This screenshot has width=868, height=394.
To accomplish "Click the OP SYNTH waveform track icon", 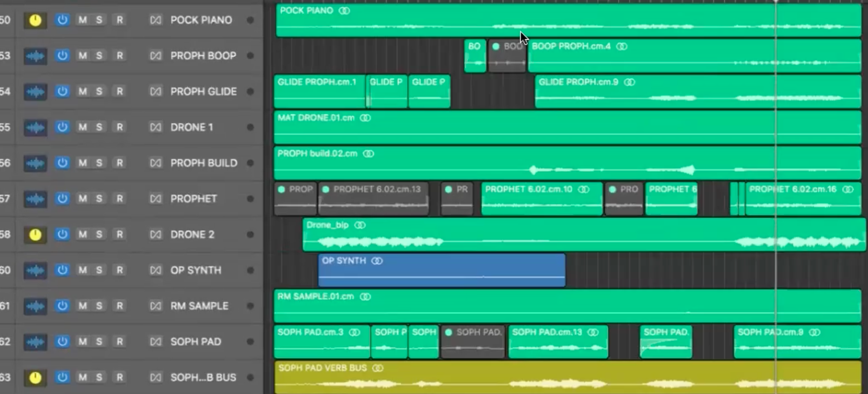I will pyautogui.click(x=35, y=270).
